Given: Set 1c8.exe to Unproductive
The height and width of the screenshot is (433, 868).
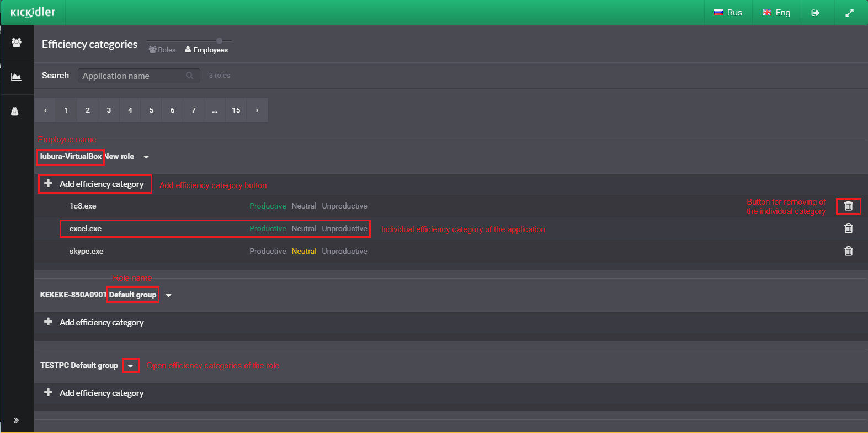Looking at the screenshot, I should [344, 206].
